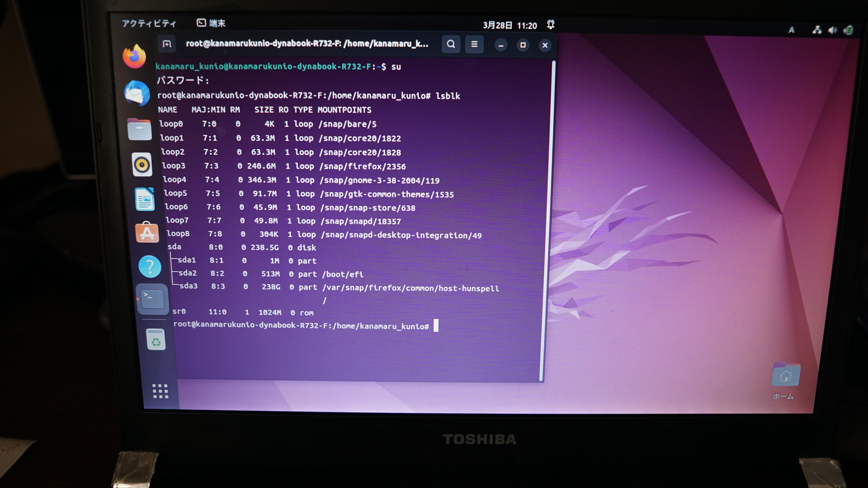Click /snap/snapd-desktop-integration/49 path
This screenshot has width=868, height=488.
pyautogui.click(x=401, y=235)
